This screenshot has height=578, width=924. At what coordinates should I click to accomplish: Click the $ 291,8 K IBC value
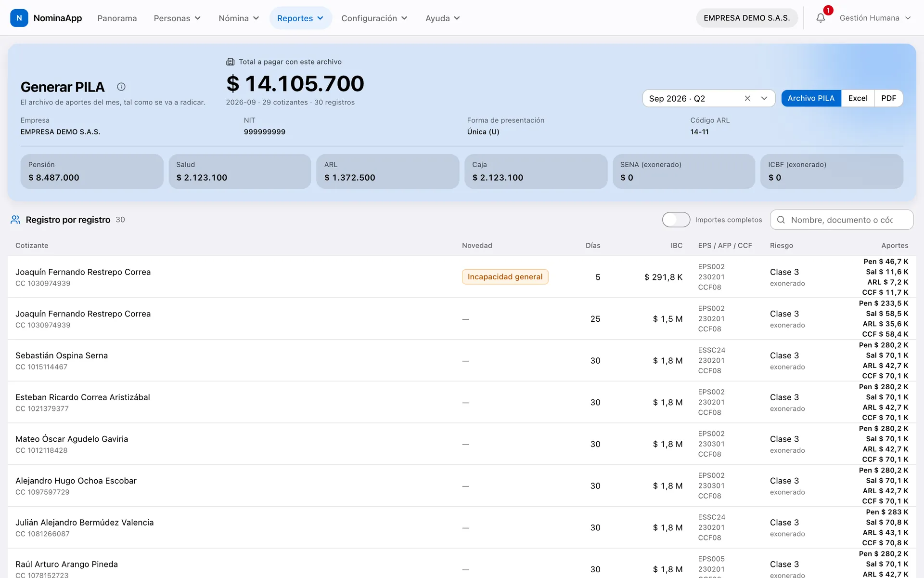(x=663, y=277)
